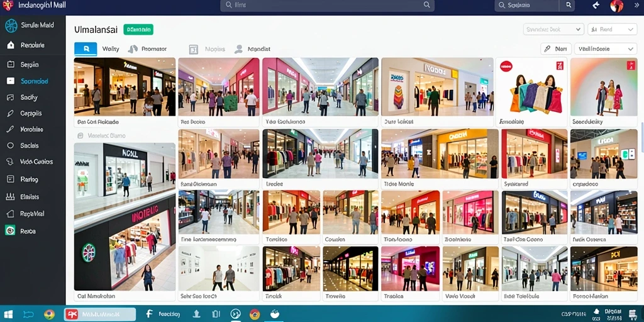The height and width of the screenshot is (322, 644).
Task: Click the back arrow icon in top bar
Action: pyautogui.click(x=596, y=5)
